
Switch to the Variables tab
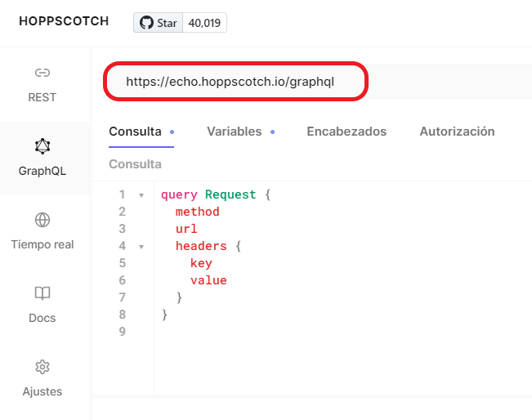point(240,132)
